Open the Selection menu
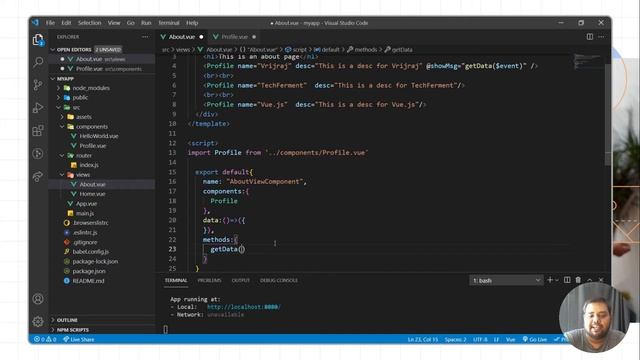The width and height of the screenshot is (640, 360). click(x=89, y=23)
